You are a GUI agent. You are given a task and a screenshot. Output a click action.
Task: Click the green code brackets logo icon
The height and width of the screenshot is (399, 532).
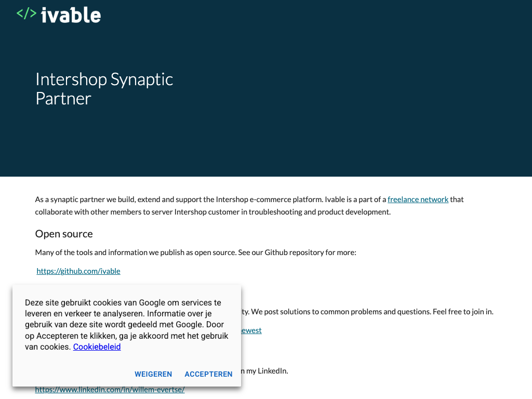[26, 14]
